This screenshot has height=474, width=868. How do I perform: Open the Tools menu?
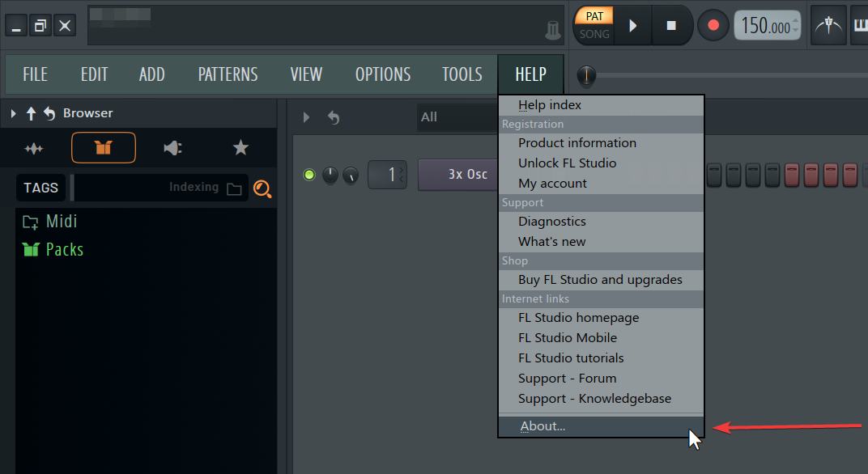(462, 74)
